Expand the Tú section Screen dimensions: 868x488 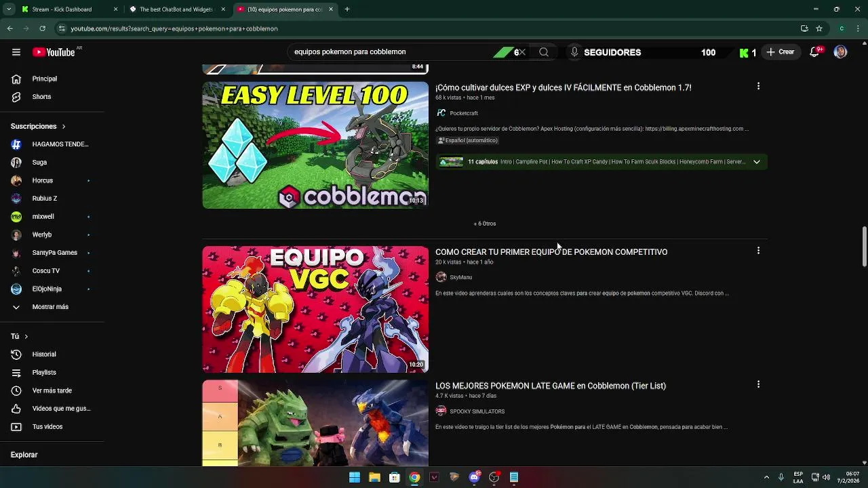point(19,336)
